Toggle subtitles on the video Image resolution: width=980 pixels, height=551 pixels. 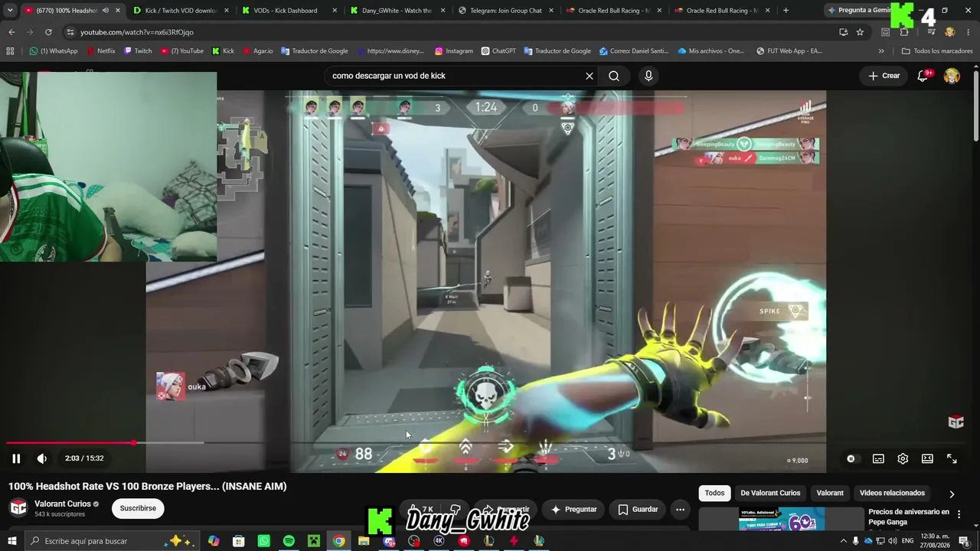(878, 458)
